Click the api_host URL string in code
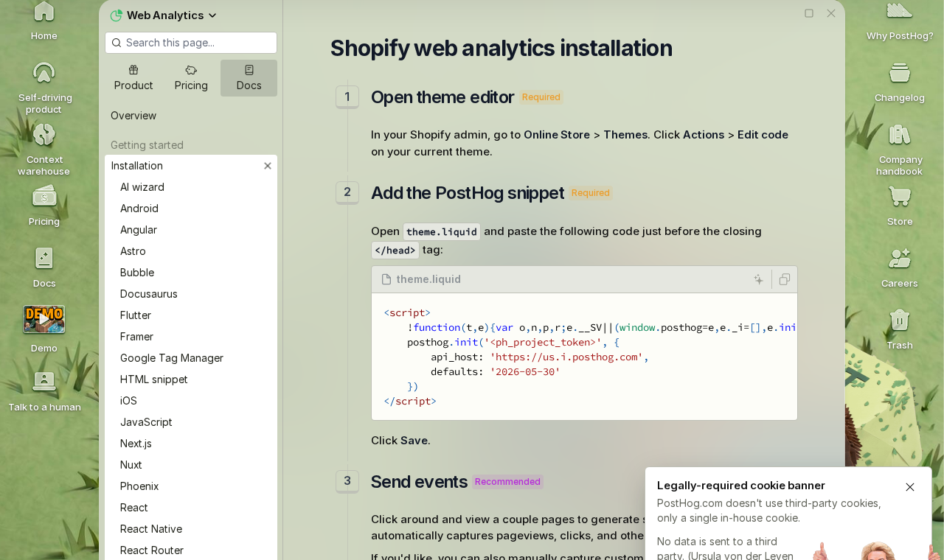Image resolution: width=944 pixels, height=560 pixels. [566, 357]
